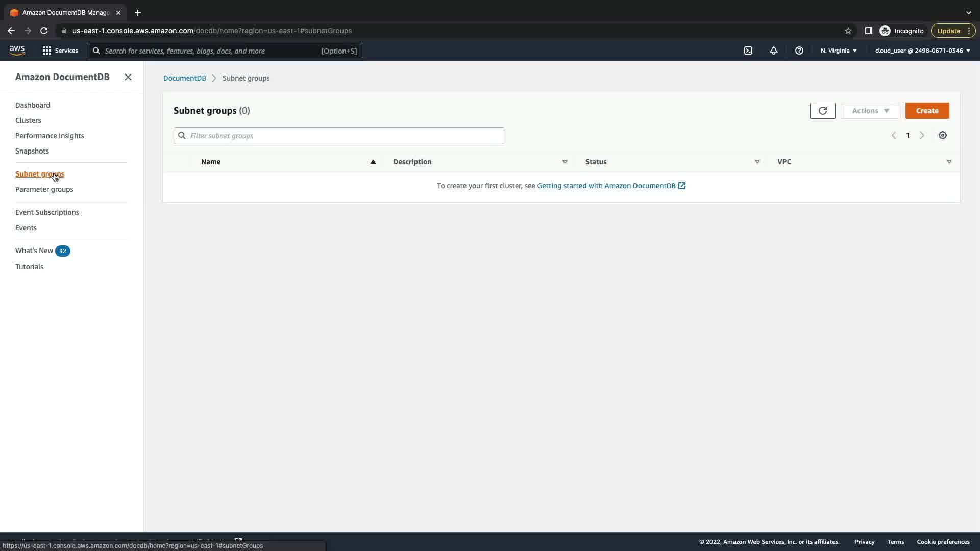980x551 pixels.
Task: Open AWS CloudShell terminal icon
Action: [x=748, y=51]
